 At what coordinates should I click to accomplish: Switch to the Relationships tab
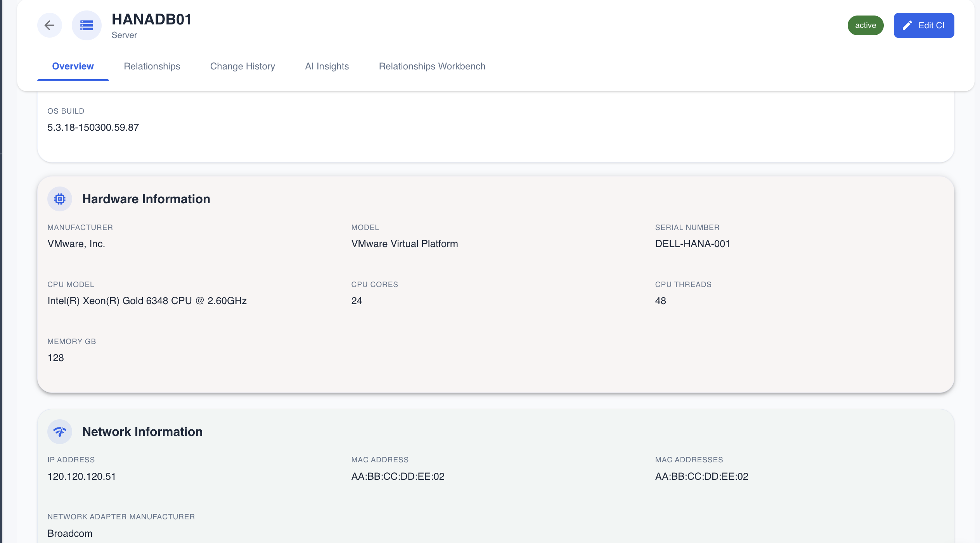pos(152,66)
